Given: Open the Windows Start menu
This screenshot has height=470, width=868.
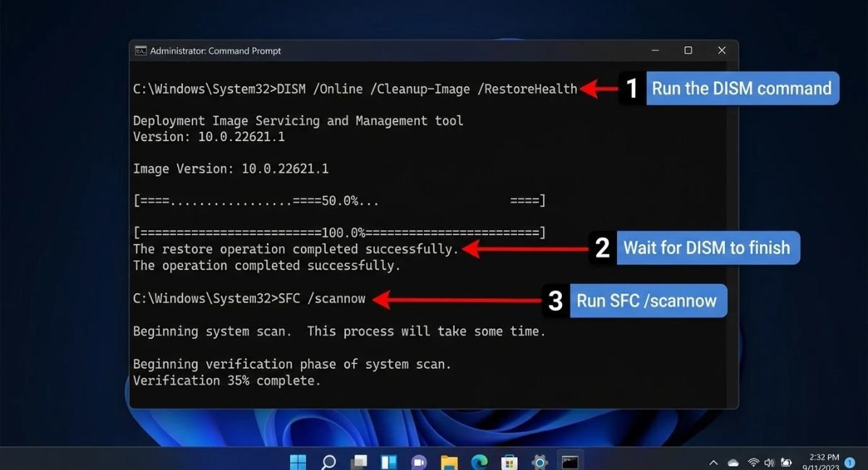Looking at the screenshot, I should pos(297,461).
